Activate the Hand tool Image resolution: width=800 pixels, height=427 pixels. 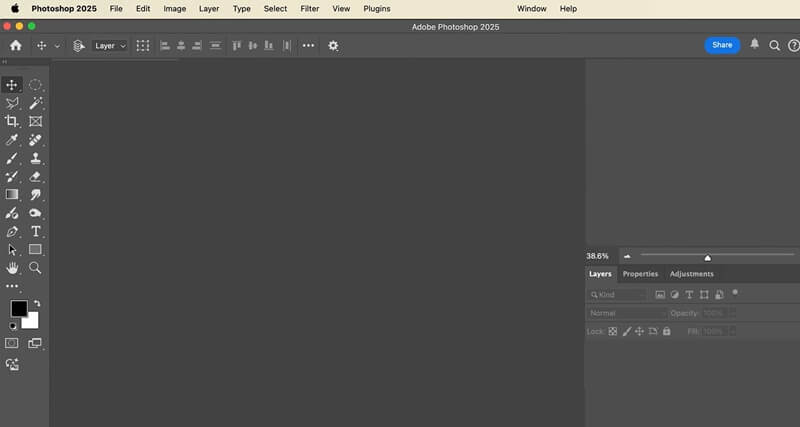(12, 268)
